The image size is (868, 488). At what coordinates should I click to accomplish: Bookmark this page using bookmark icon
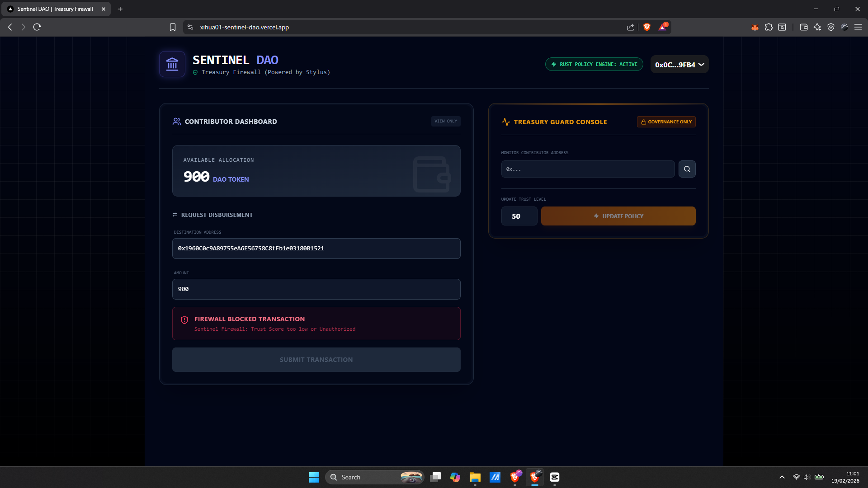[172, 27]
